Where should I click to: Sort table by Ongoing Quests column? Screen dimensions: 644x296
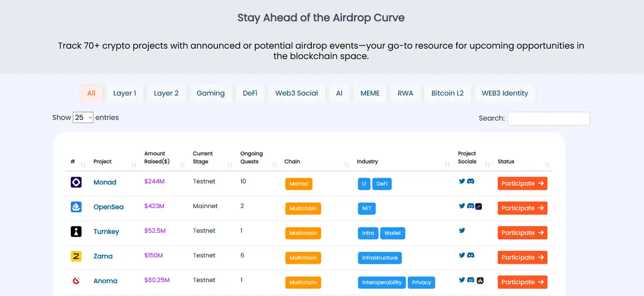click(x=251, y=158)
